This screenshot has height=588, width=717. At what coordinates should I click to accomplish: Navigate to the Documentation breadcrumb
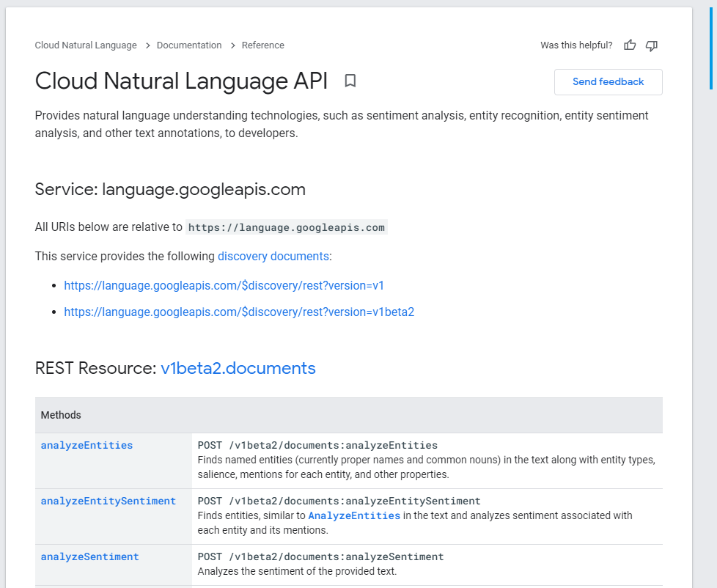point(189,45)
